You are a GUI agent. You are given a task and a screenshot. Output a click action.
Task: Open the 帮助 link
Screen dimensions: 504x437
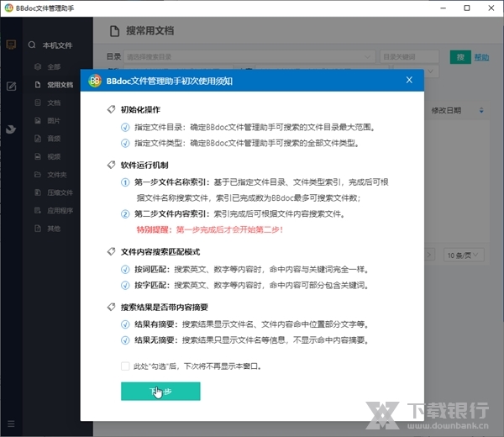point(481,57)
